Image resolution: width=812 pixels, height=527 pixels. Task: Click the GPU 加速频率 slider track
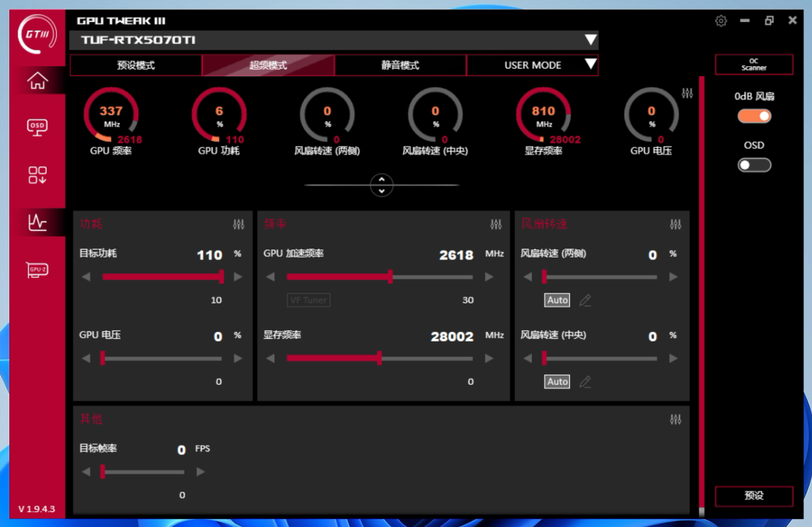click(x=434, y=277)
